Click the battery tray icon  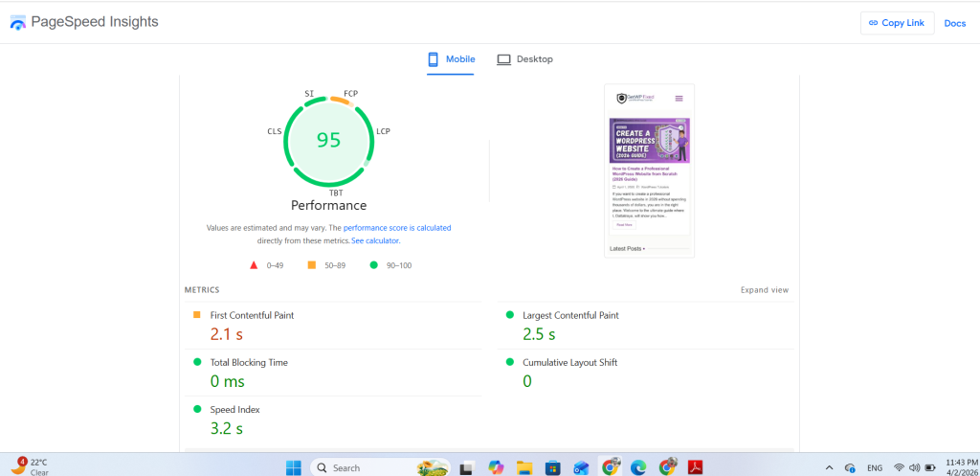(x=930, y=467)
